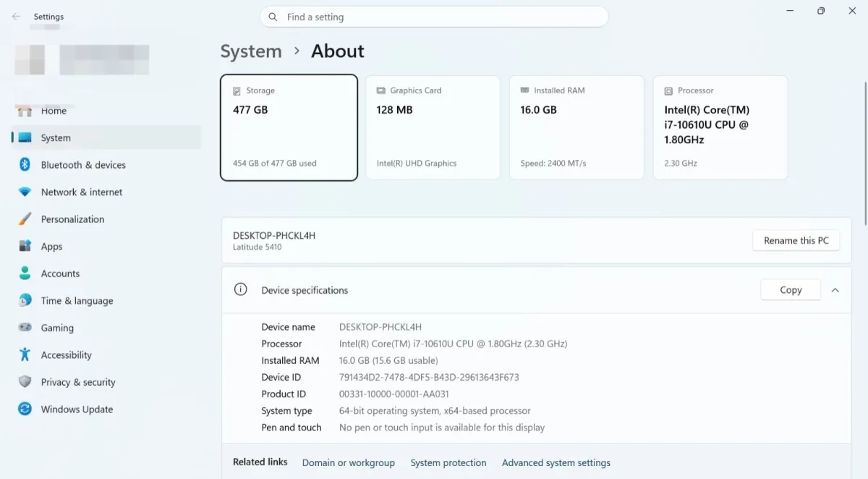Click the Apps icon in sidebar
Screen dimensions: 868x479
click(x=25, y=246)
